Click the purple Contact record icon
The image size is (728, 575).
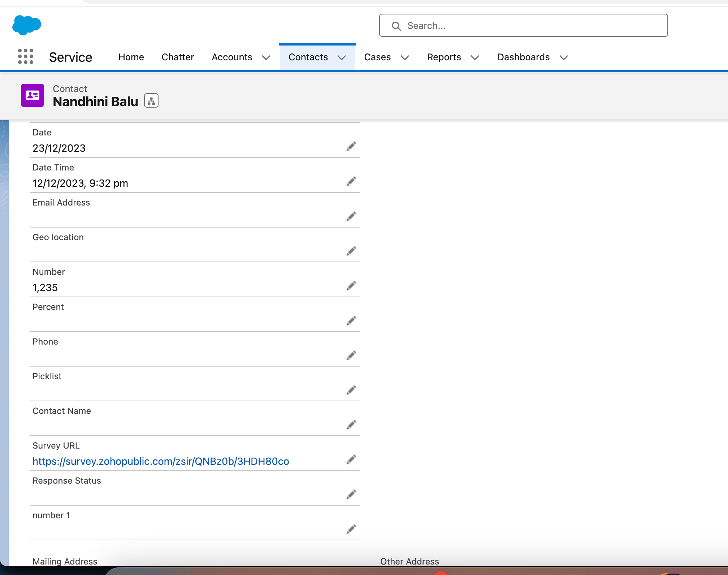32,95
